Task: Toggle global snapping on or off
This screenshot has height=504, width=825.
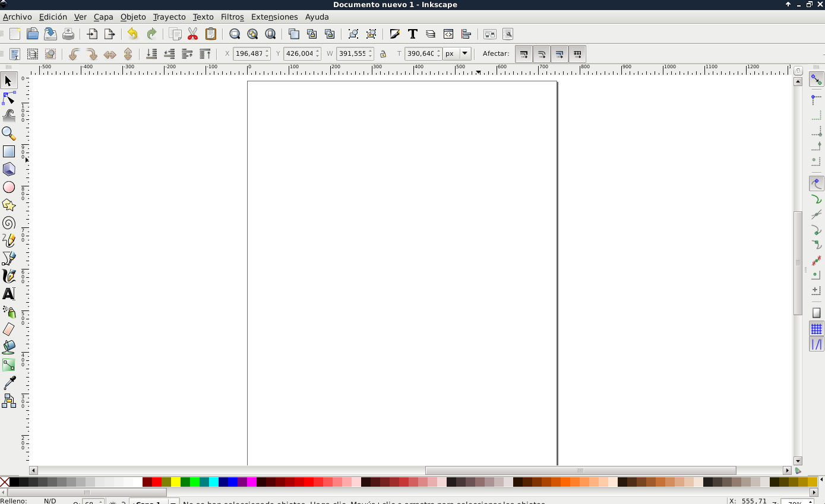Action: tap(817, 79)
